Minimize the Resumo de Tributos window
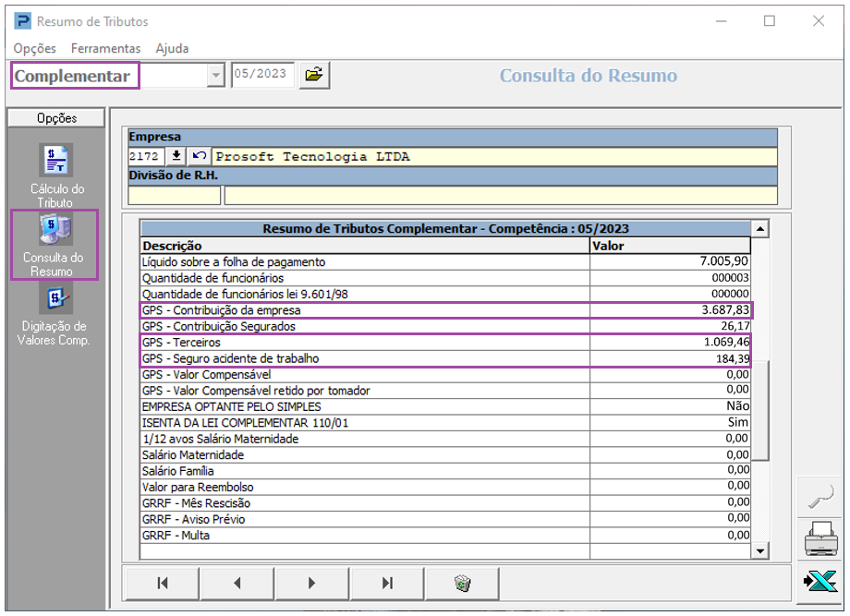The width and height of the screenshot is (850, 616). click(721, 21)
